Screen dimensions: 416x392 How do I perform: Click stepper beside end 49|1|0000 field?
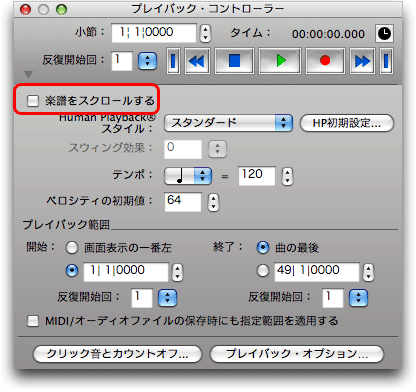[368, 272]
